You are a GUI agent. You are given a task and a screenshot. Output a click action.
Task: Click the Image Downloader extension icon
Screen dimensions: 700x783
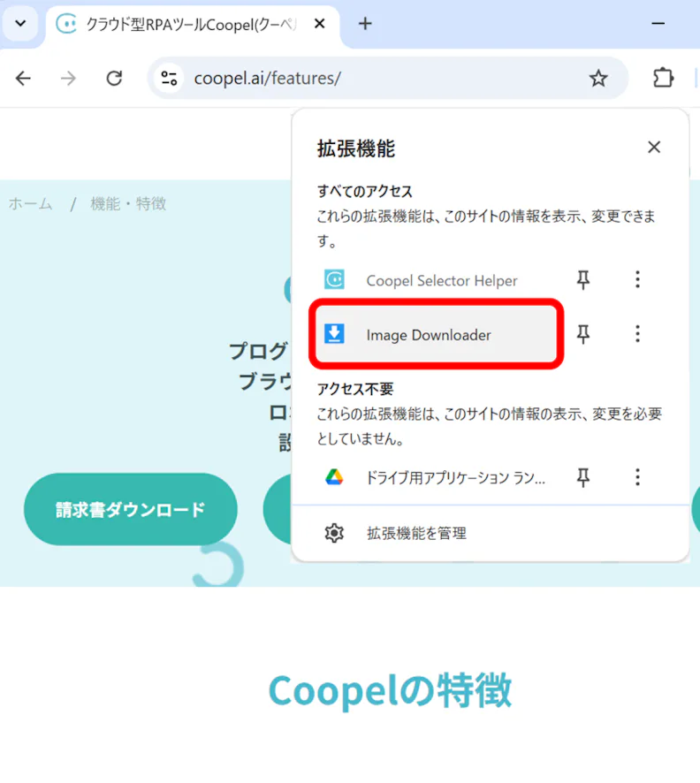point(334,333)
